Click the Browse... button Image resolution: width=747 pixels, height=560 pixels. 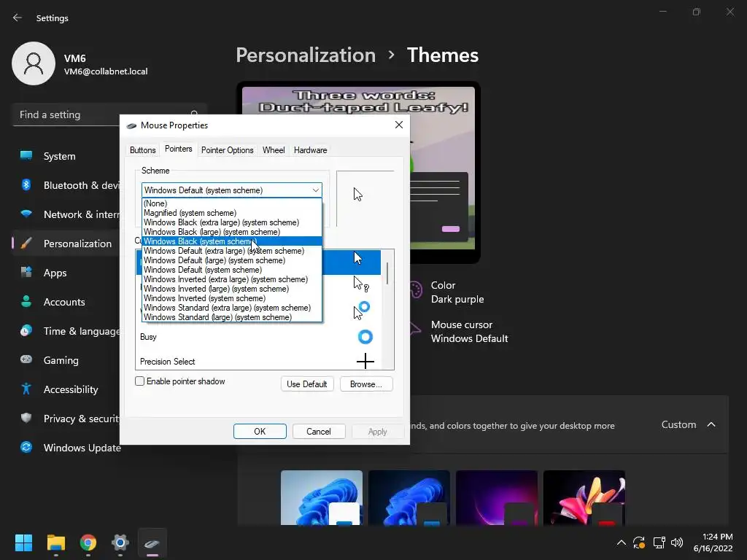[x=366, y=384]
